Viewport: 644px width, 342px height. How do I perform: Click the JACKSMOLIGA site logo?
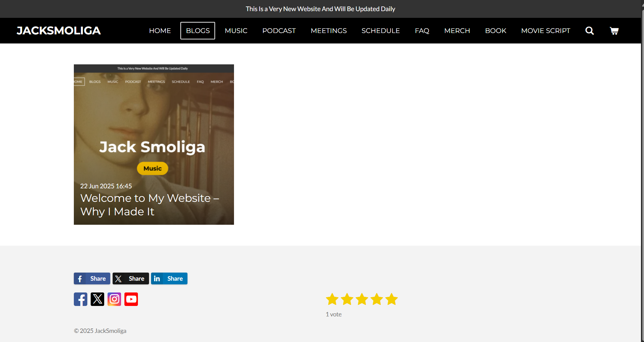pyautogui.click(x=59, y=31)
